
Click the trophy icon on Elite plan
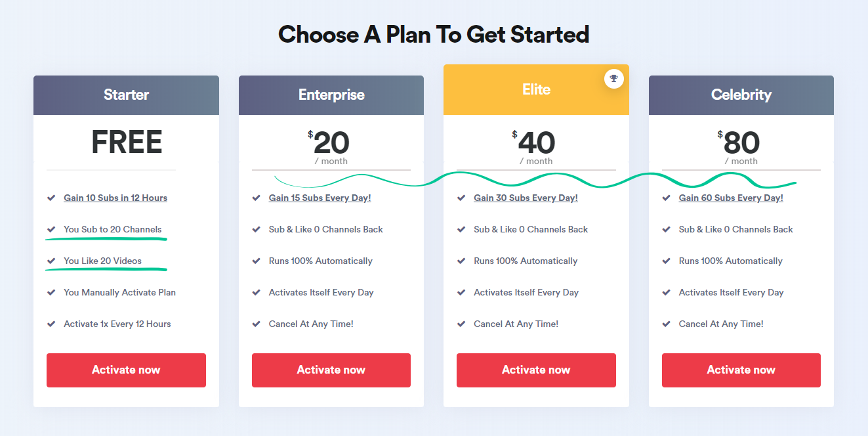[x=613, y=79]
